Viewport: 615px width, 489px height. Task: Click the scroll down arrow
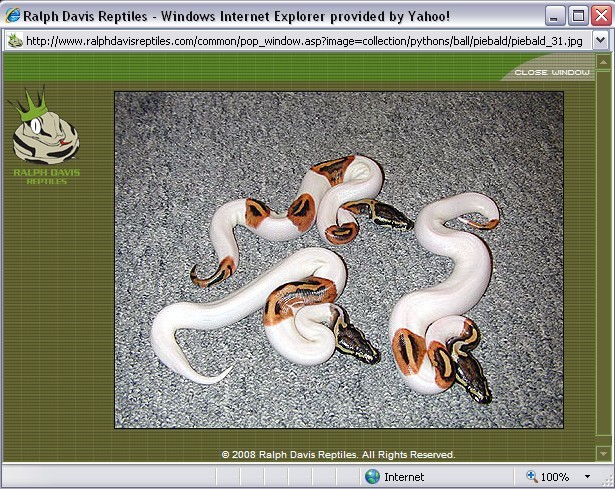pos(603,454)
